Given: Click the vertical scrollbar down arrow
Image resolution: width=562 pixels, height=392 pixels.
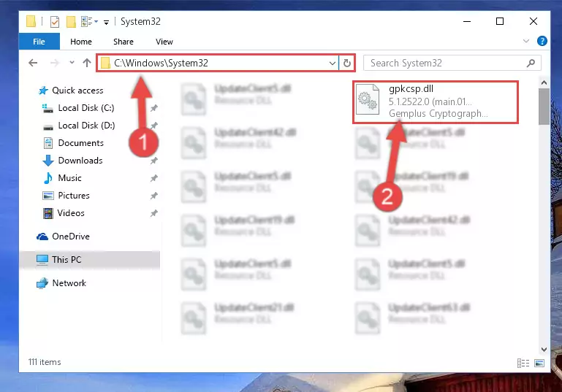Looking at the screenshot, I should coord(544,350).
